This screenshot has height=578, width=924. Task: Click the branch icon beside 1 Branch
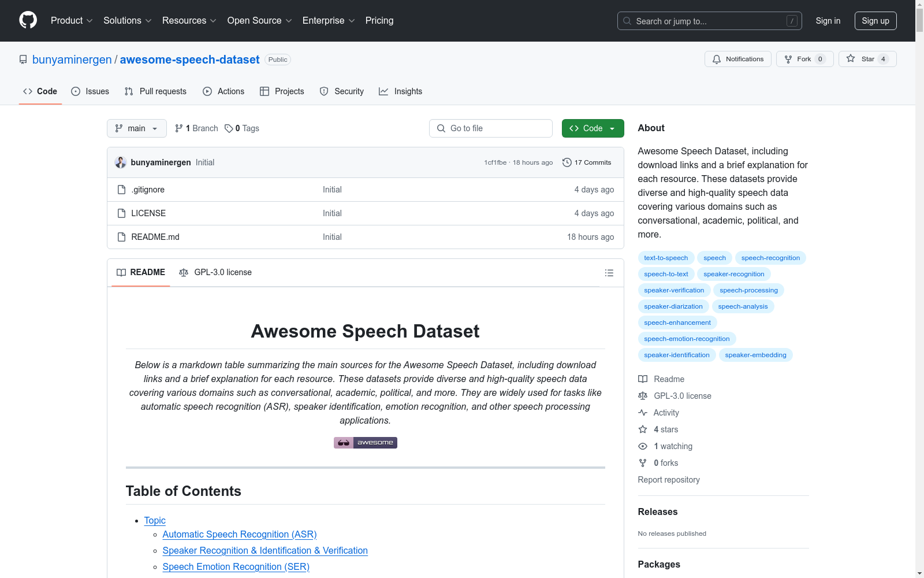click(x=179, y=128)
